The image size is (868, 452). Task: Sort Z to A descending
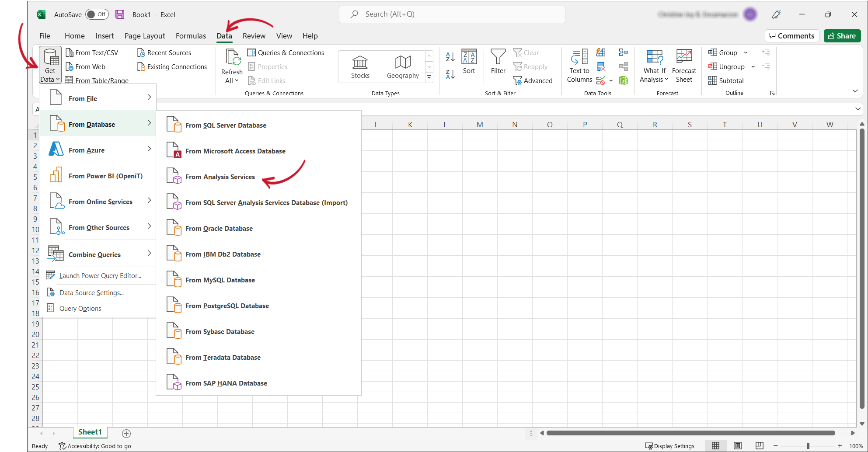point(450,74)
